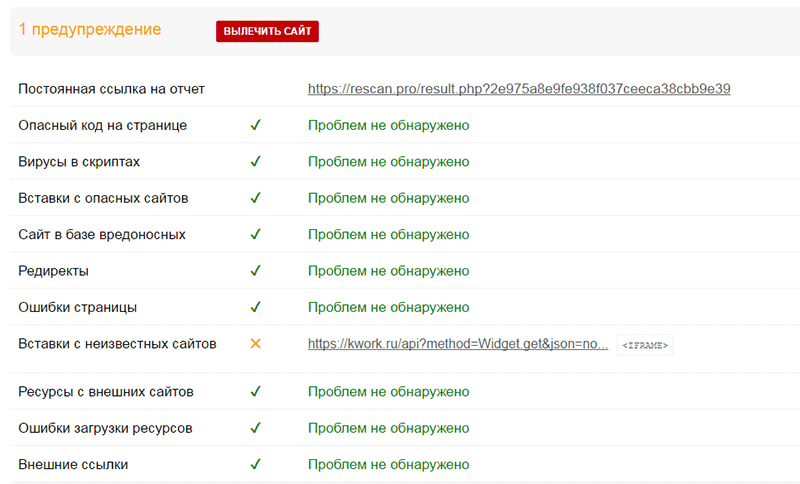Viewport: 800px width, 484px height.
Task: Click the 'Ошибки загрузки ресурсов' label
Action: [x=105, y=428]
